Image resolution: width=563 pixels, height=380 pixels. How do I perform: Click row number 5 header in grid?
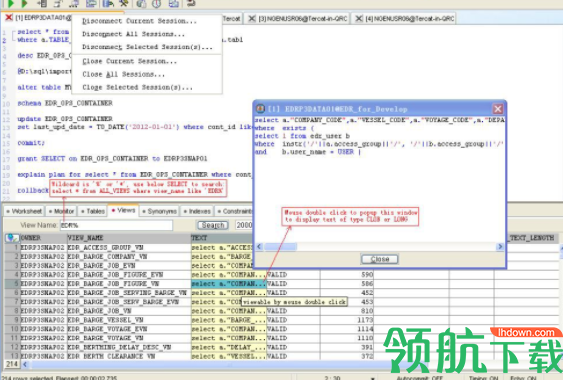[12, 284]
